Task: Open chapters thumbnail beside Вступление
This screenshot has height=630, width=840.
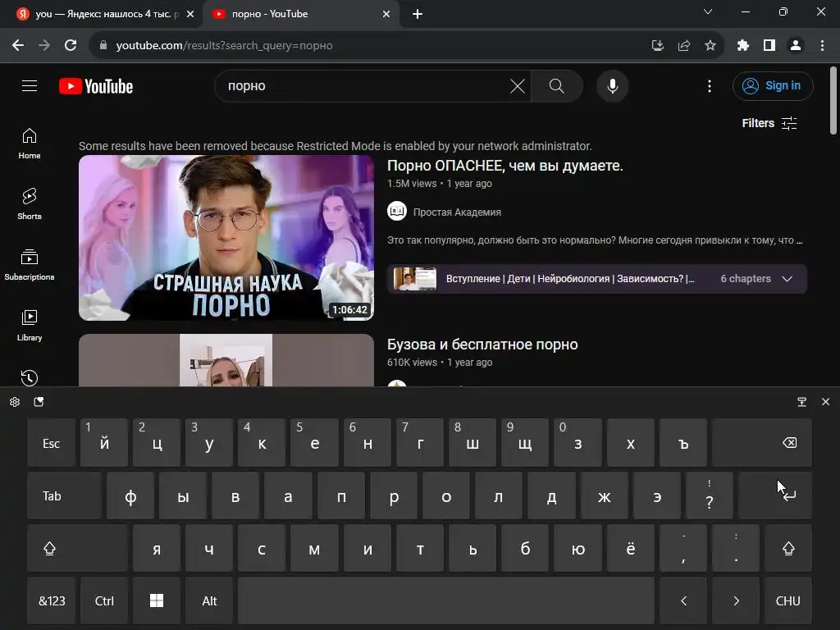Action: tap(414, 279)
